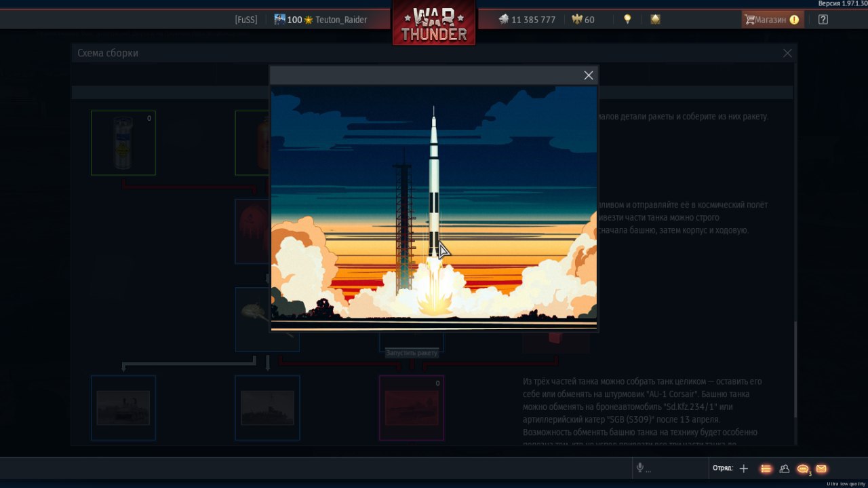Click the Golden Eagles balance 60
Image resolution: width=868 pixels, height=488 pixels.
[583, 20]
